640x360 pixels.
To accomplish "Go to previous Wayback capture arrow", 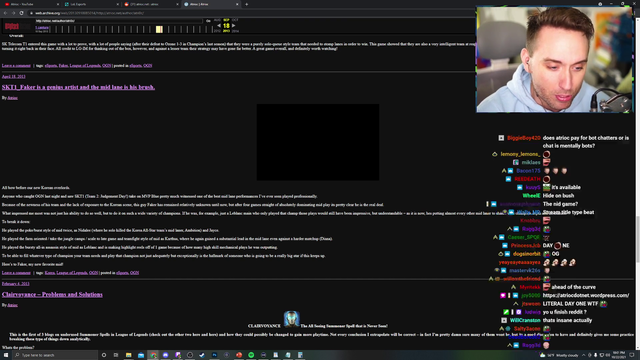I will [219, 26].
